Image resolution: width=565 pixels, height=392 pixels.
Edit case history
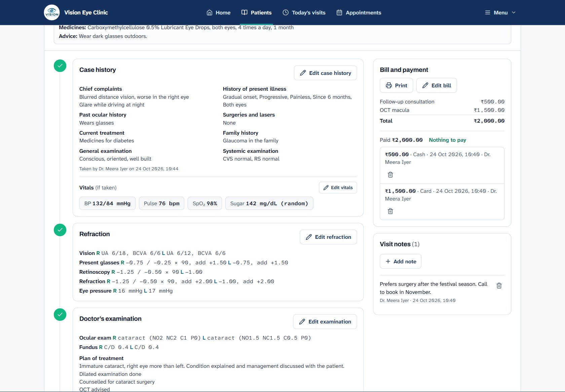coord(325,73)
